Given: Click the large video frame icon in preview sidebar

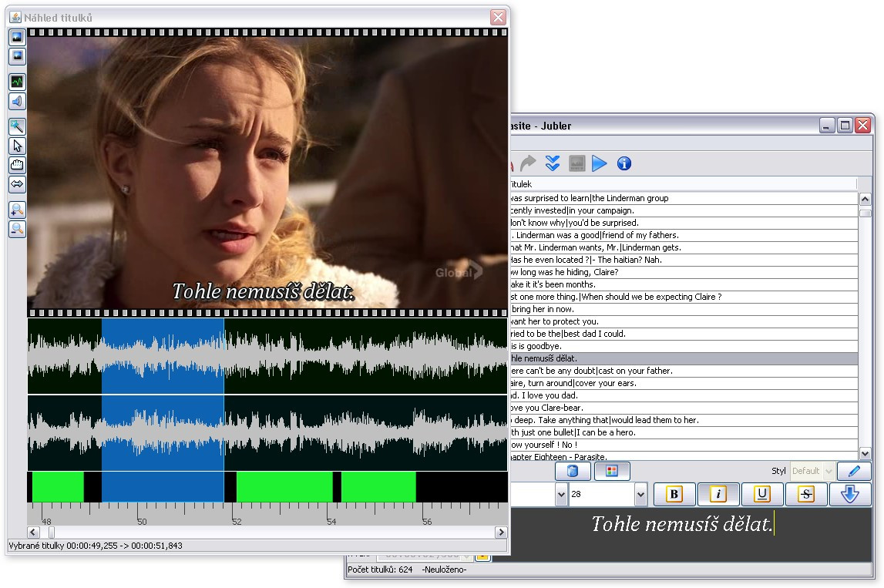Looking at the screenshot, I should click(18, 37).
